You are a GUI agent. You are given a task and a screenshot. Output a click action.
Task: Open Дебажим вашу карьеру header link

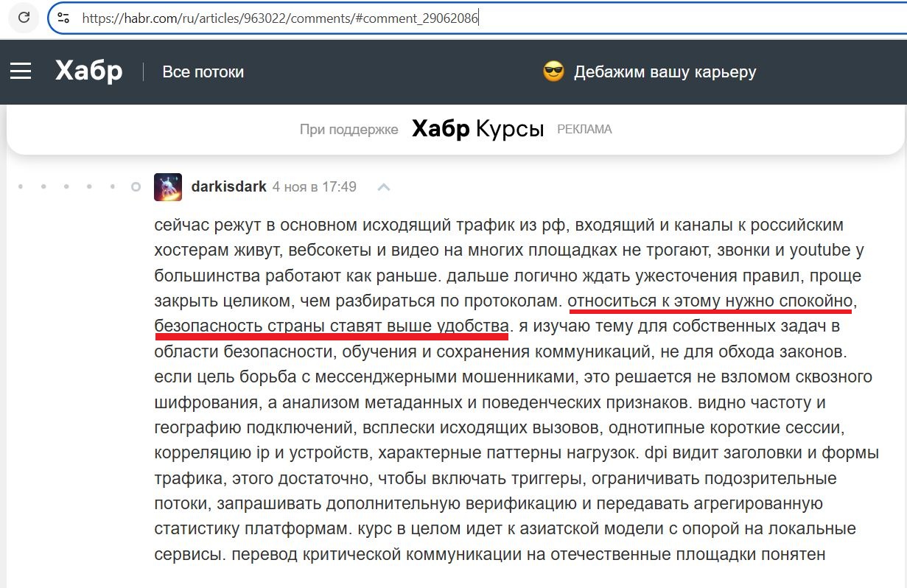[665, 72]
